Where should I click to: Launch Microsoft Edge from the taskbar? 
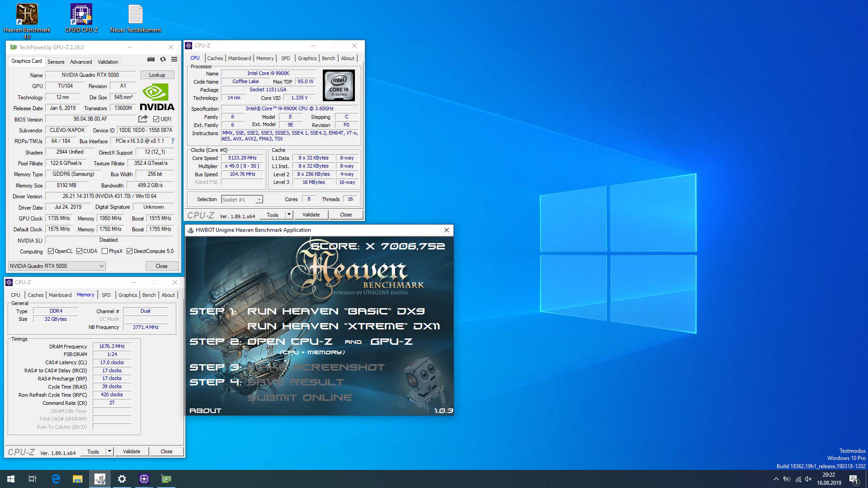pos(56,479)
